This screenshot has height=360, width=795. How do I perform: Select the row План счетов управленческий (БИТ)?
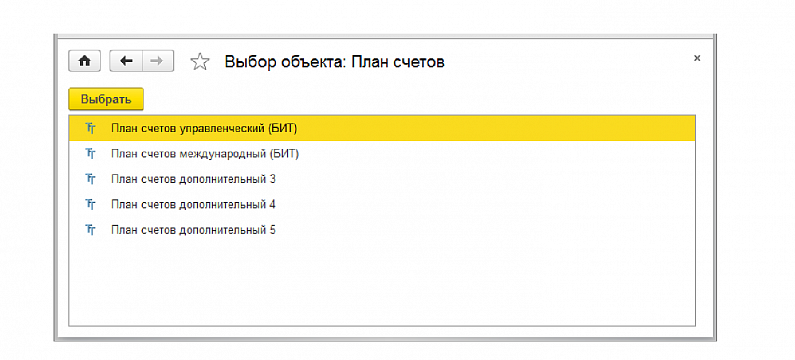tap(382, 128)
